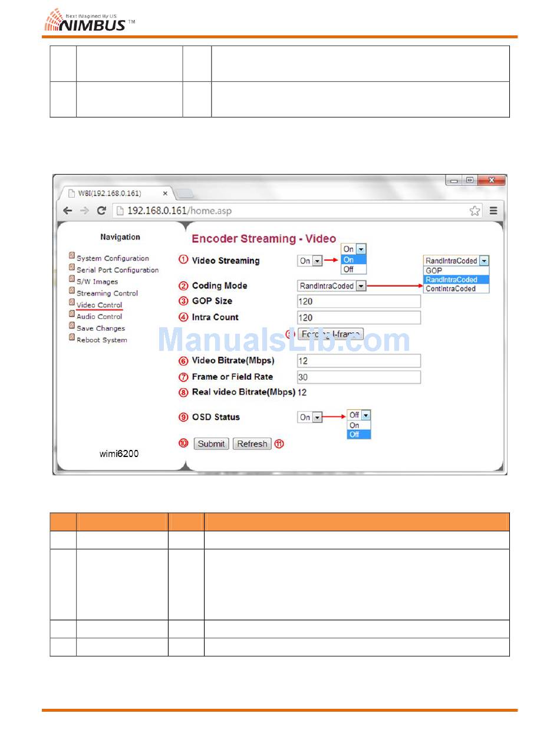Image resolution: width=560 pixels, height=743 pixels.
Task: Select Reboot System in navigation
Action: 102,340
